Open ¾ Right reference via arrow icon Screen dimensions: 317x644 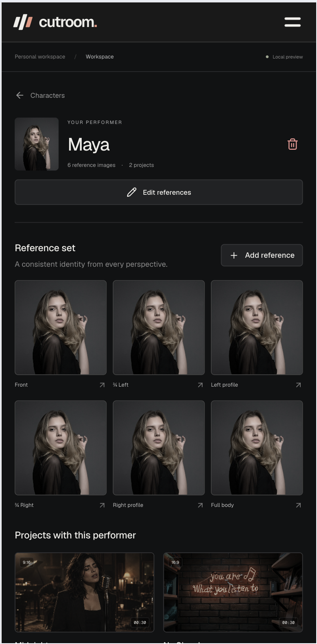pyautogui.click(x=102, y=505)
